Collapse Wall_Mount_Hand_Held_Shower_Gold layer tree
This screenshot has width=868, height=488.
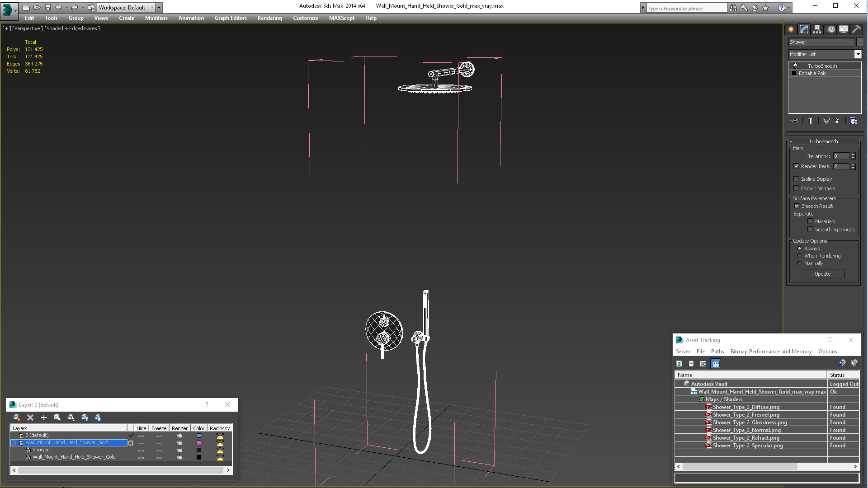pyautogui.click(x=14, y=443)
